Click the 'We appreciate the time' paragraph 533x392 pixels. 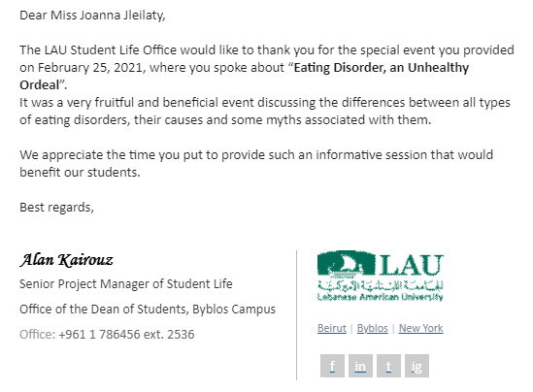click(256, 164)
